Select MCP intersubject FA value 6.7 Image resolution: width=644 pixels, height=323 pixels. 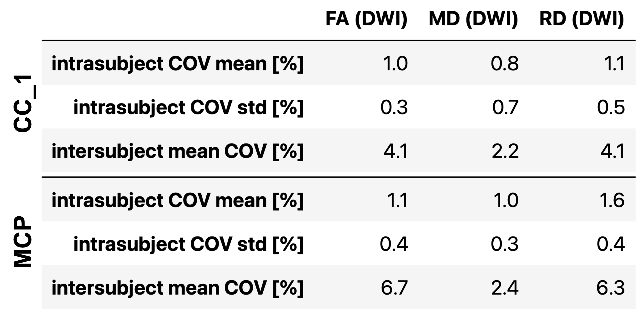[x=394, y=288]
